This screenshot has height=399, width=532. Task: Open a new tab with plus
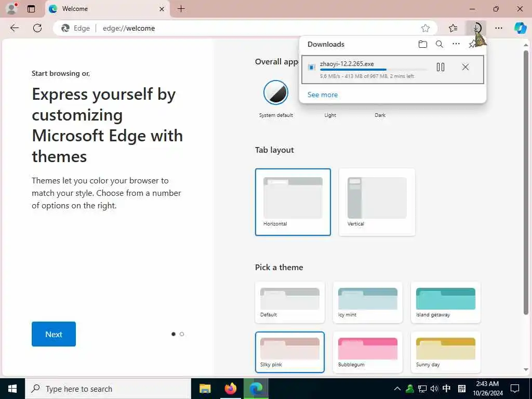coord(181,9)
